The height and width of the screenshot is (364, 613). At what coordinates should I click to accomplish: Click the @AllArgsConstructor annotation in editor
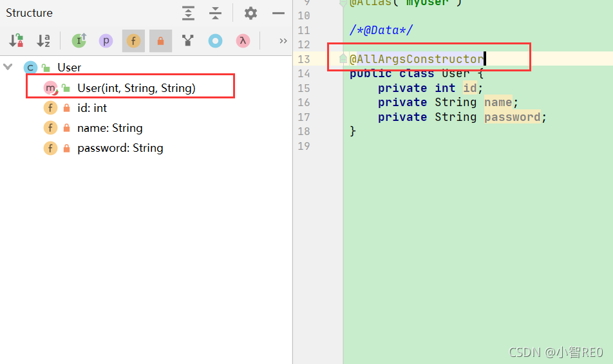[417, 59]
